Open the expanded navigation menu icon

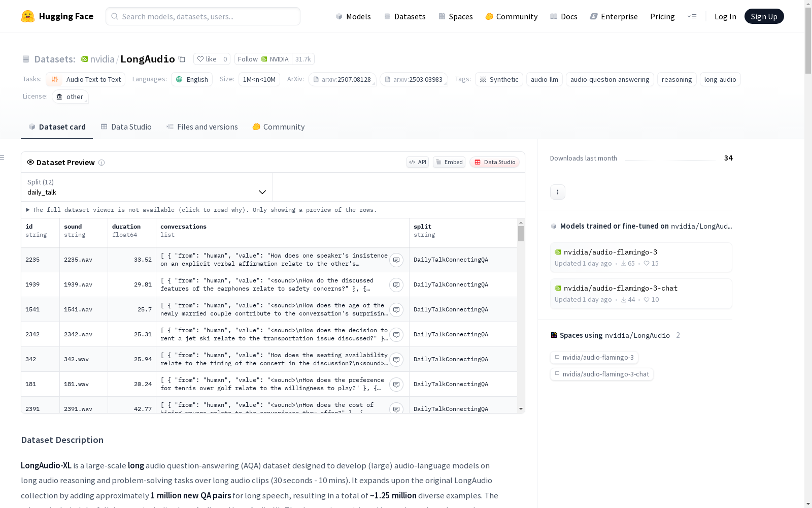pos(692,16)
